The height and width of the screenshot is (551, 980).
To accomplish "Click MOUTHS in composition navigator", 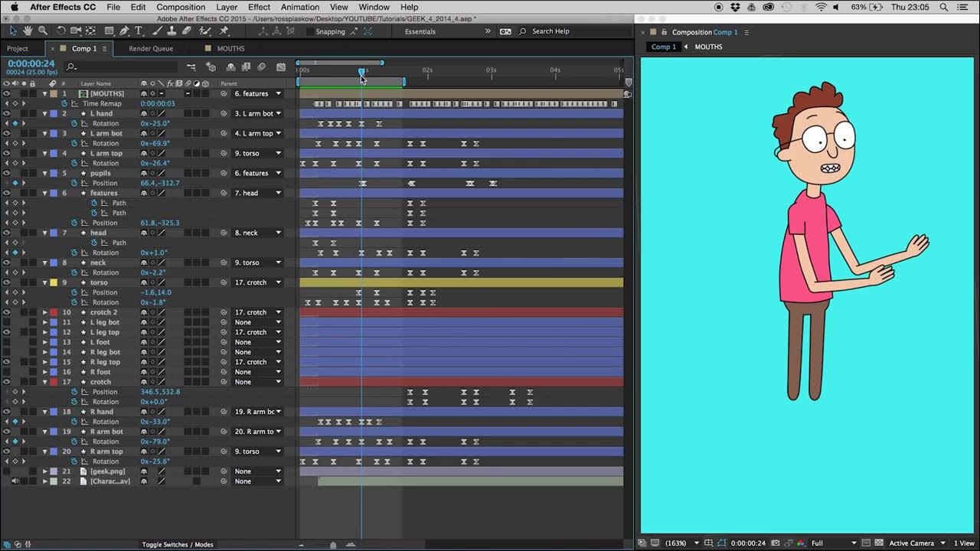I will tap(708, 47).
